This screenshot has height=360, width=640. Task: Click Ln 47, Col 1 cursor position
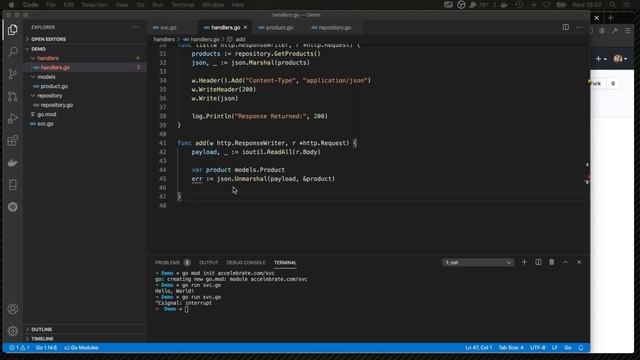point(478,348)
